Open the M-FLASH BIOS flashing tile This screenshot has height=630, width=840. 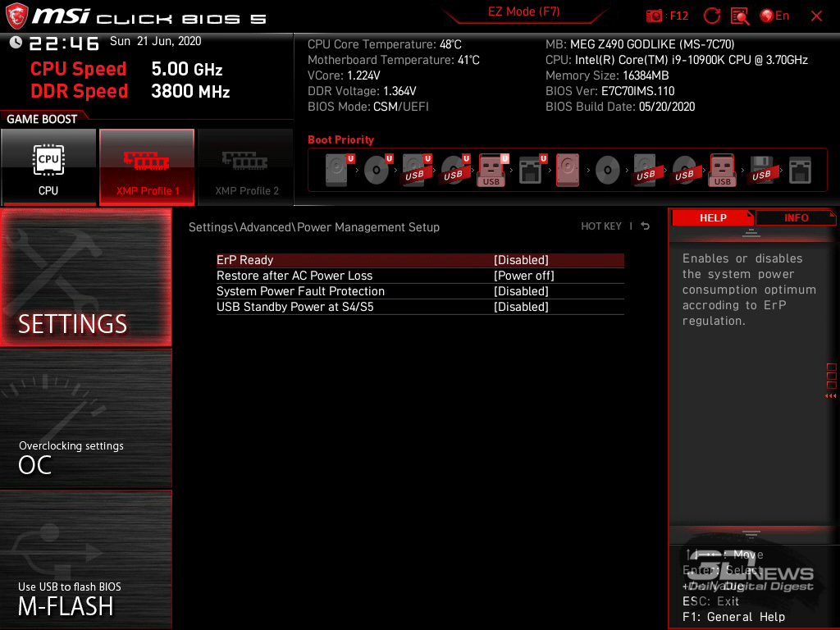tap(85, 559)
